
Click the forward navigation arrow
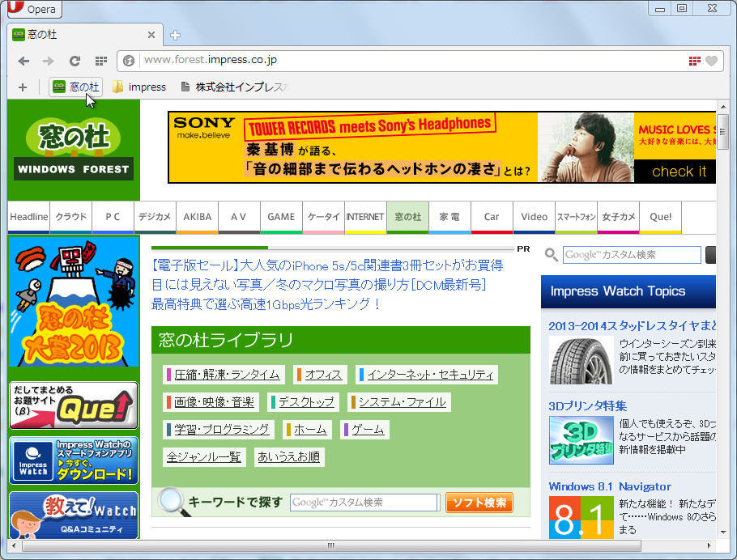[48, 60]
